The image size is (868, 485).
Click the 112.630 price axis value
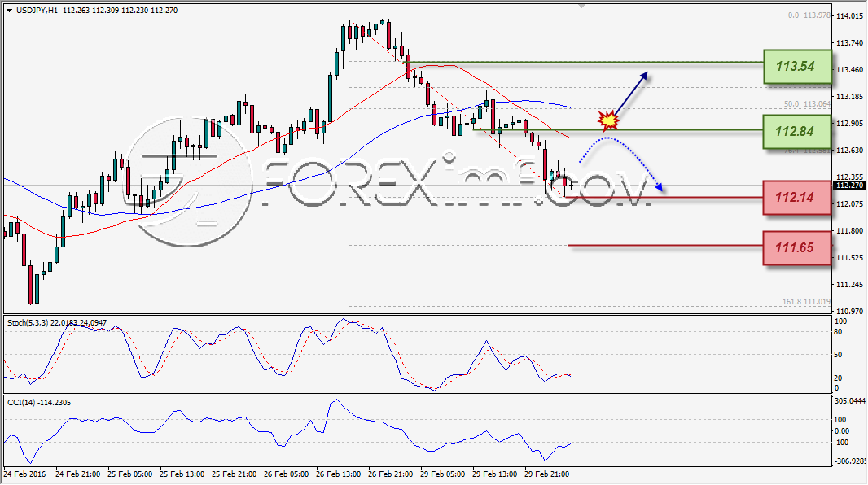click(850, 150)
